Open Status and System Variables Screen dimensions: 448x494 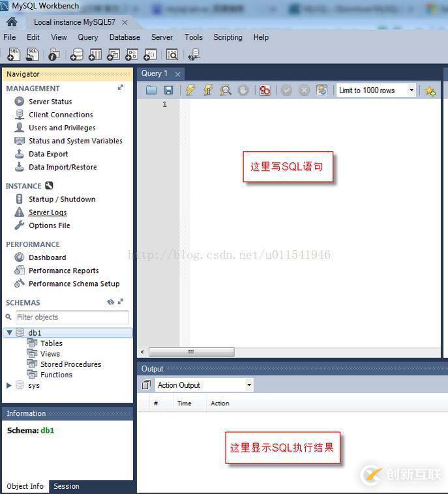(x=76, y=141)
